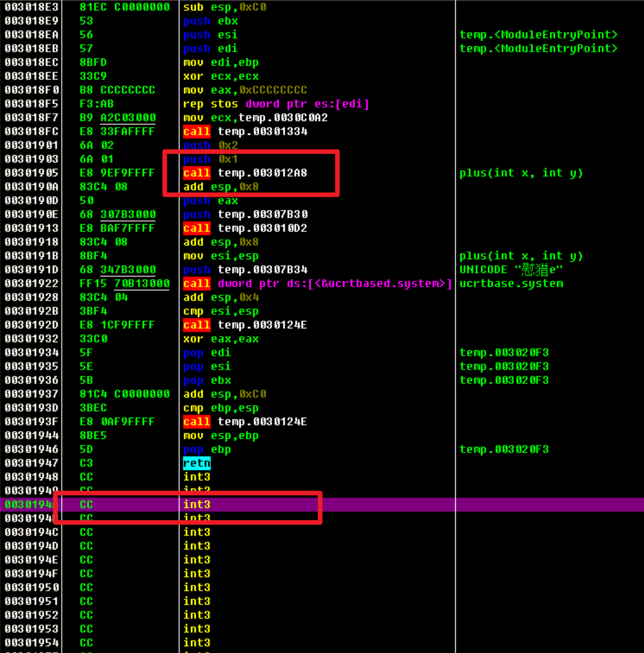Select the 'cmp ebp,esp' instruction
This screenshot has height=653, width=644.
pyautogui.click(x=220, y=408)
